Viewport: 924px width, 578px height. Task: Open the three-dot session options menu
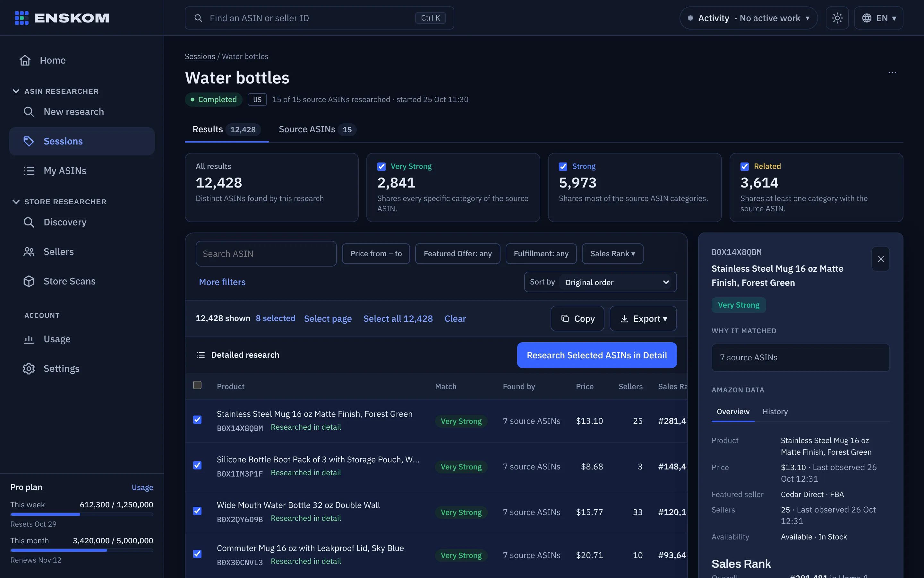click(x=892, y=72)
